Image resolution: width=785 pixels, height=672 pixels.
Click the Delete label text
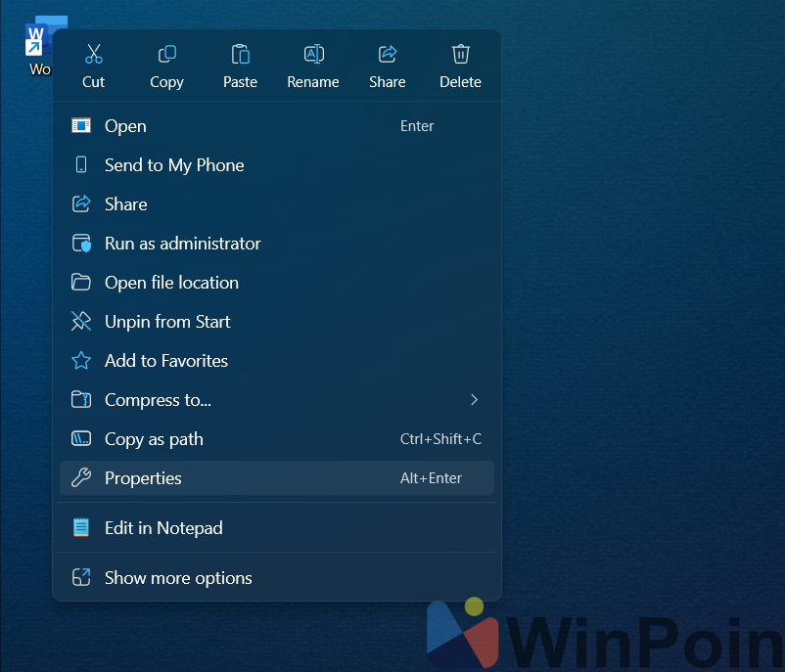coord(461,81)
